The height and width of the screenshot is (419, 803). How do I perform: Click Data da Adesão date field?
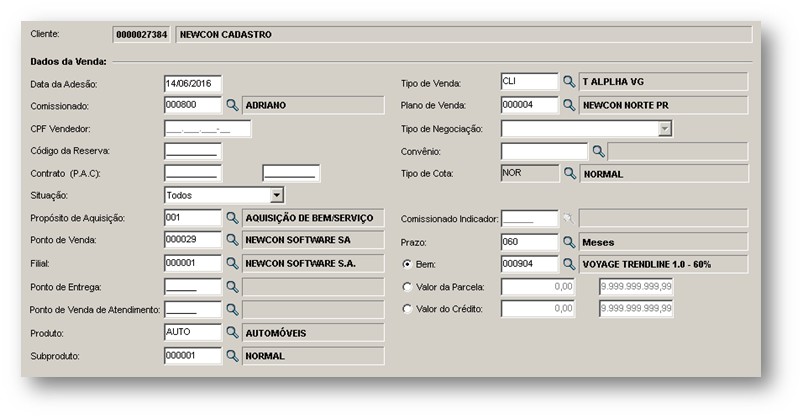193,83
